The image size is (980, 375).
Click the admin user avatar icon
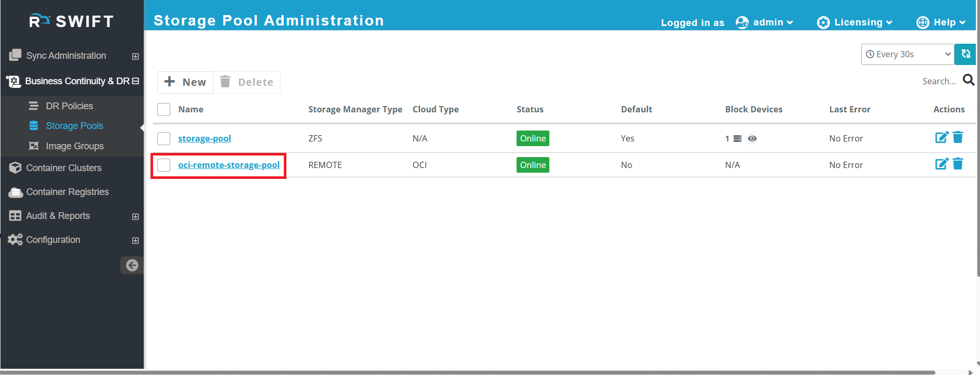[x=742, y=22]
